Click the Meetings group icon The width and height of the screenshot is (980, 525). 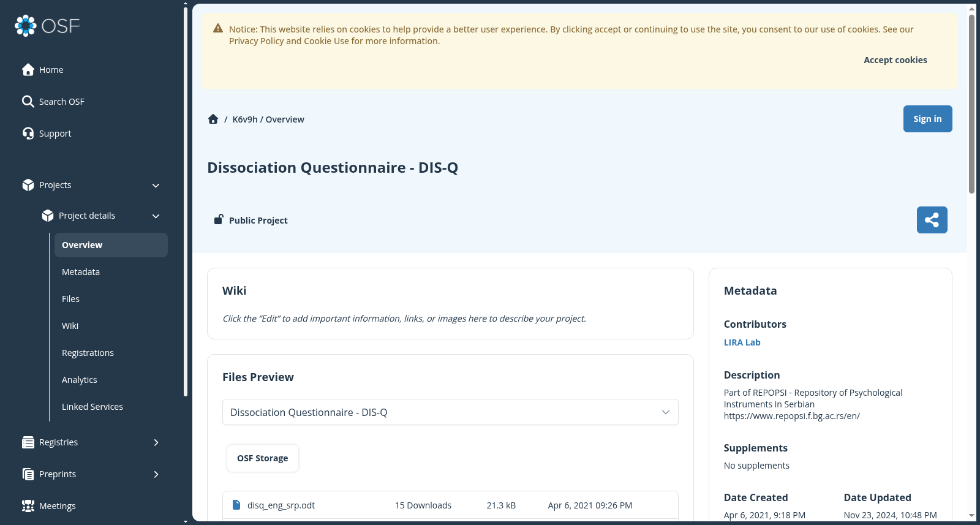tap(28, 506)
